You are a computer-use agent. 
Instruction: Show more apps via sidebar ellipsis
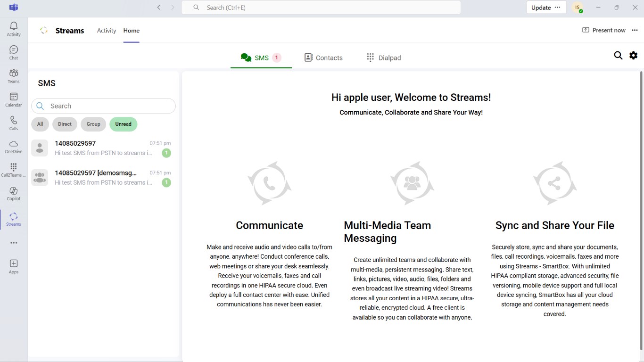pos(14,243)
